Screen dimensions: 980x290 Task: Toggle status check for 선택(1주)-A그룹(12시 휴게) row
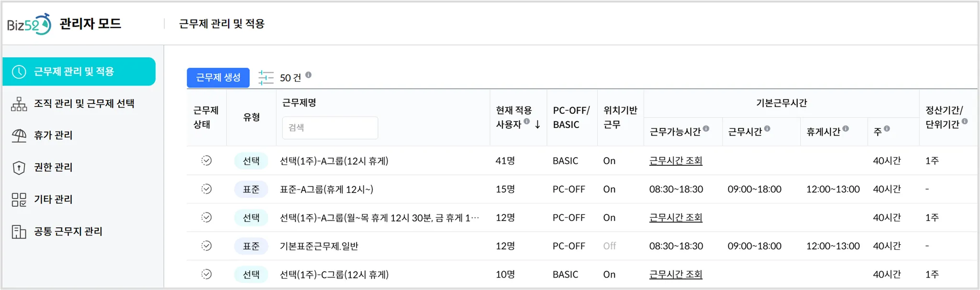[206, 161]
